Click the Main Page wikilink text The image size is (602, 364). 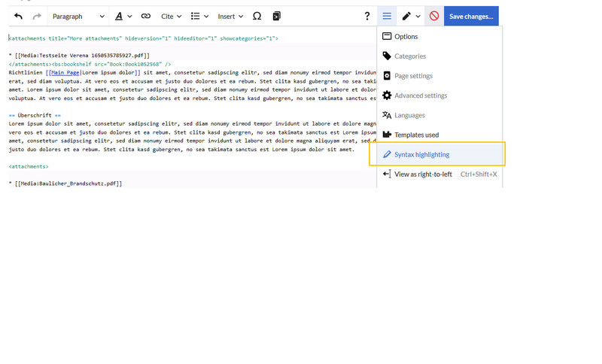65,72
